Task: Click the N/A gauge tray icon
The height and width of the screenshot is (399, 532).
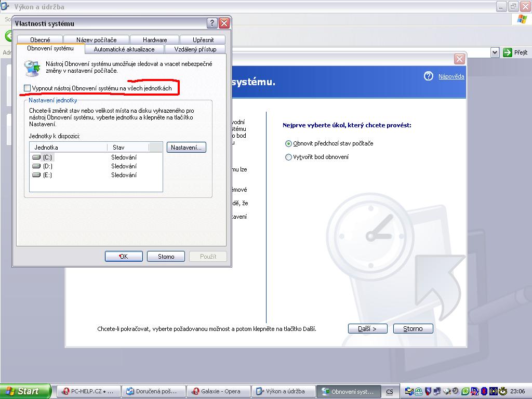Action: (419, 391)
